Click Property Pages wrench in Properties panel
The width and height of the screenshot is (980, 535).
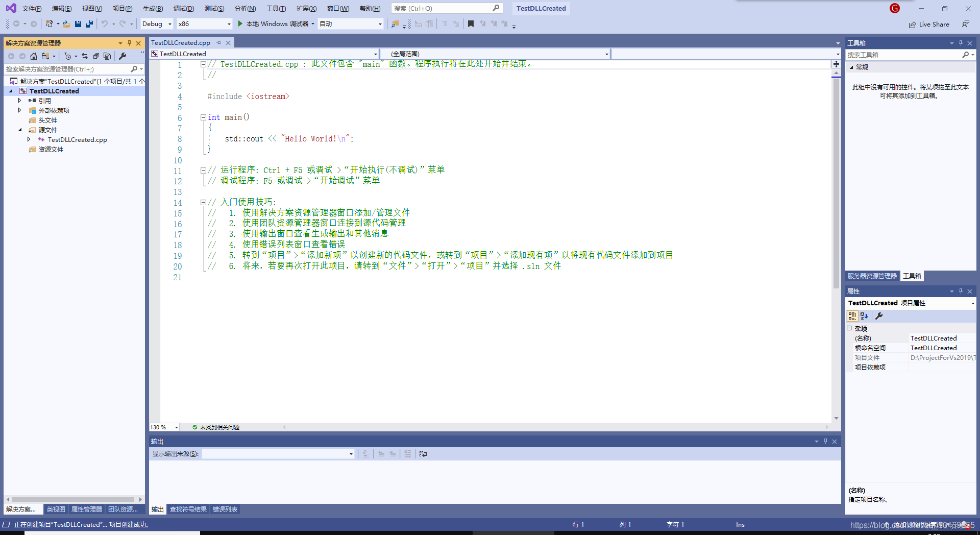(x=879, y=316)
